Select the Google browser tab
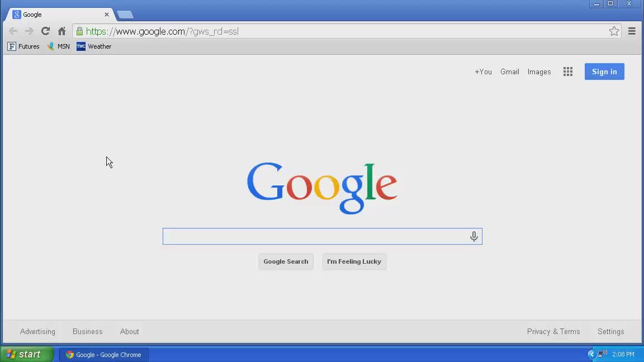The image size is (644, 362). coord(60,15)
